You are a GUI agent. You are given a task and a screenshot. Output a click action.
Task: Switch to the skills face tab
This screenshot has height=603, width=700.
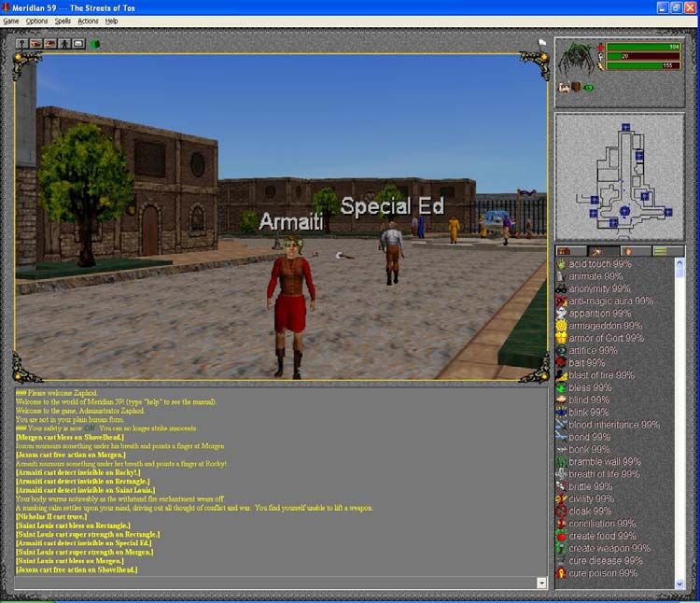636,251
